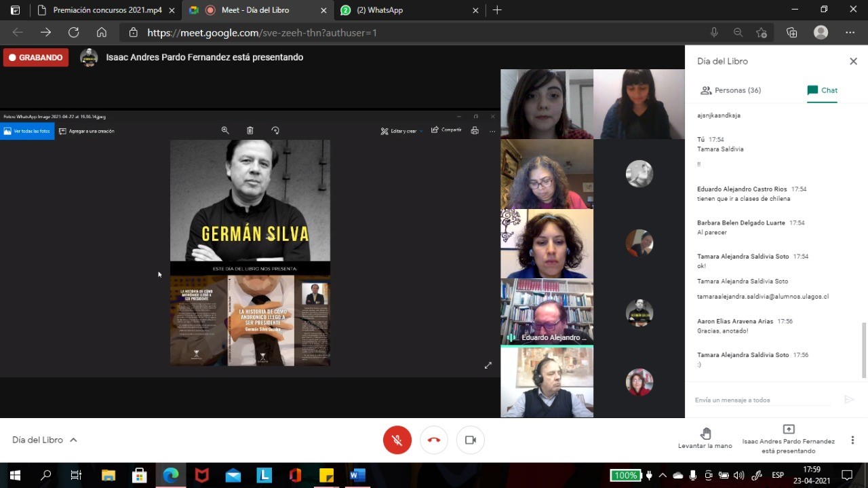Screen dimensions: 868x488
Task: Unmute microphone in the Meet call
Action: pos(397,440)
